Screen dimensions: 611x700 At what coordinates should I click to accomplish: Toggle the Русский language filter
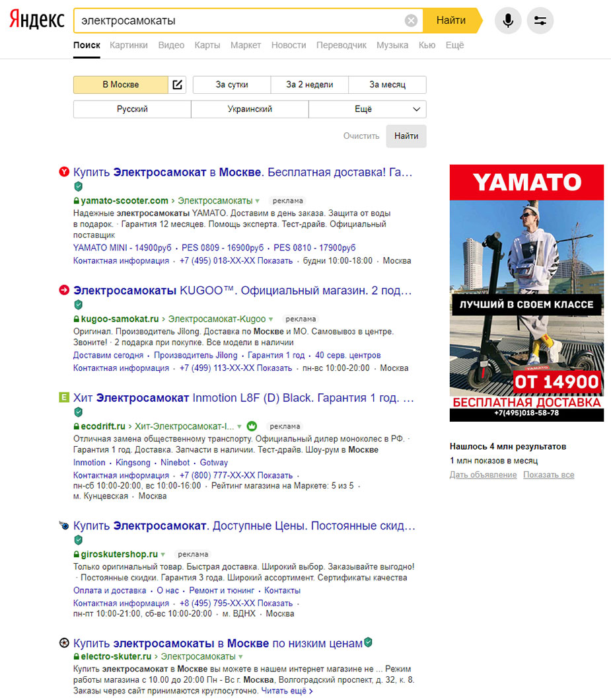click(x=133, y=109)
